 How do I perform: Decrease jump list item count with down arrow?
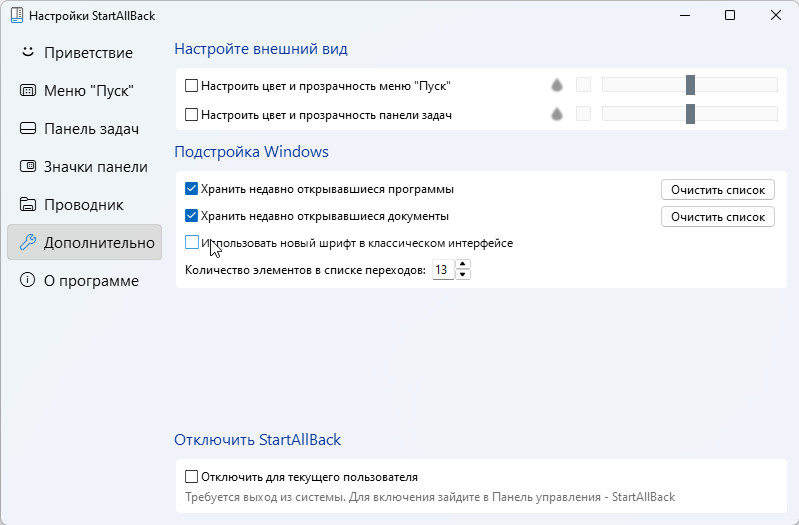point(462,275)
